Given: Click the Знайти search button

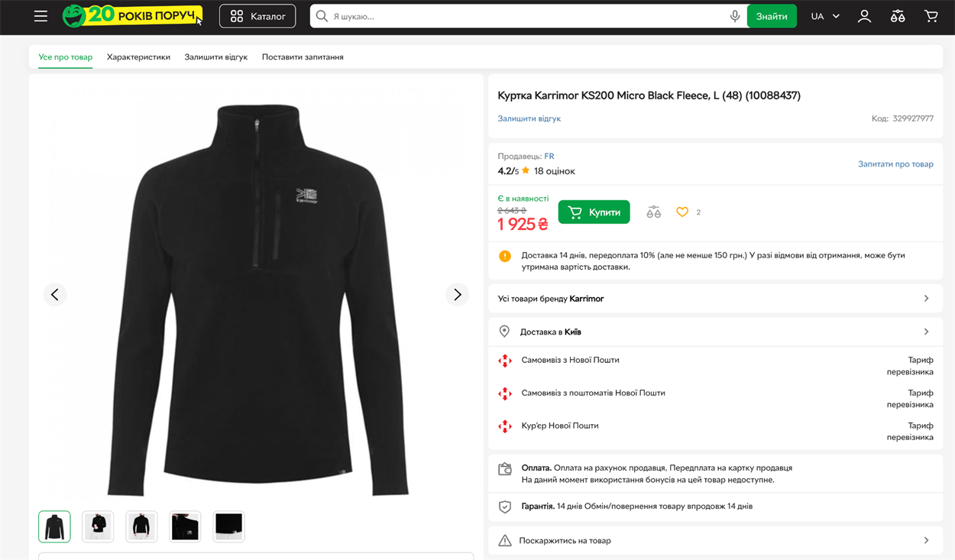Looking at the screenshot, I should pos(772,16).
